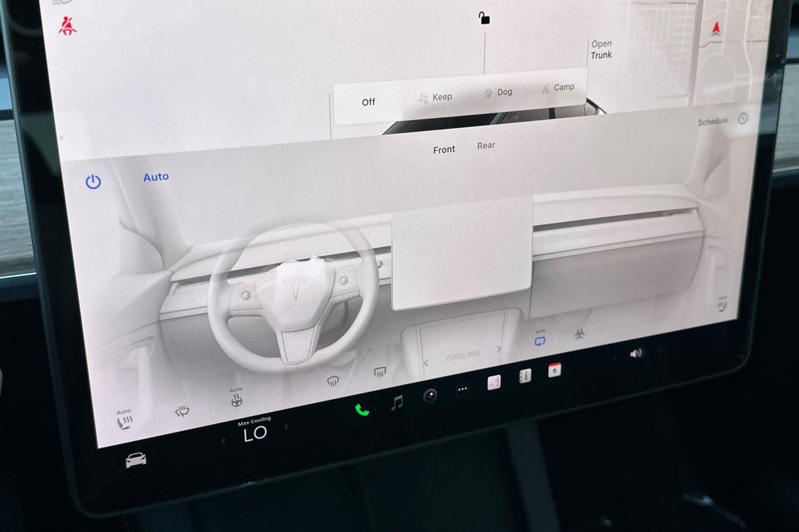Advance cooling direction with the right chevron
The width and height of the screenshot is (799, 532).
coord(499,349)
